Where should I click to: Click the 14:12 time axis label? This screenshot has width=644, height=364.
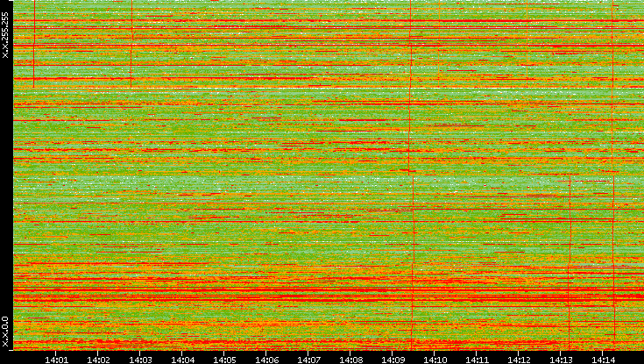(x=519, y=360)
